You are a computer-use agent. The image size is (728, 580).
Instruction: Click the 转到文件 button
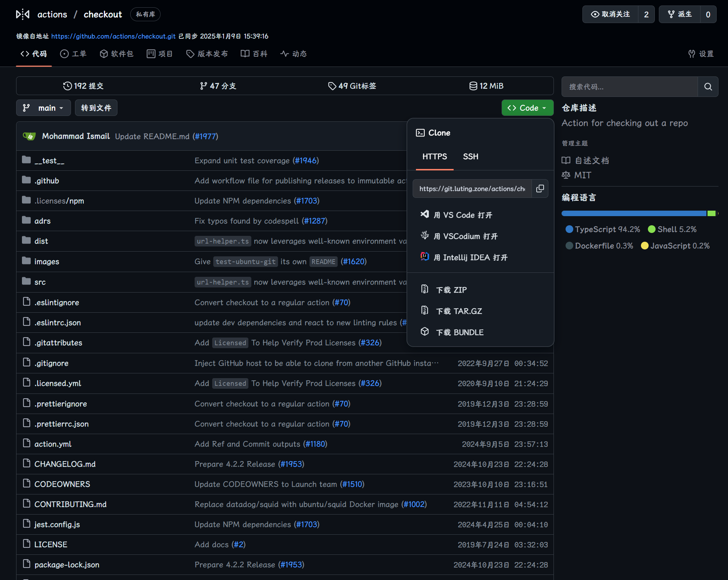pyautogui.click(x=96, y=108)
